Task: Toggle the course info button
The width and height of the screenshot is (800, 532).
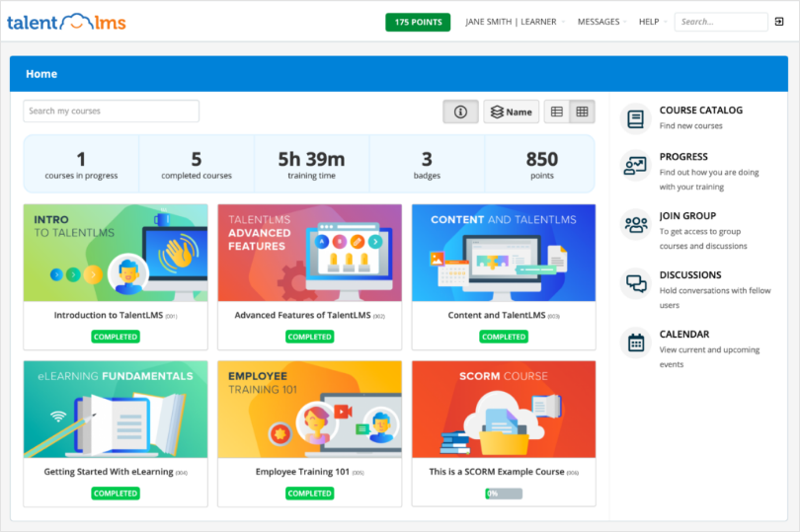Action: [460, 112]
